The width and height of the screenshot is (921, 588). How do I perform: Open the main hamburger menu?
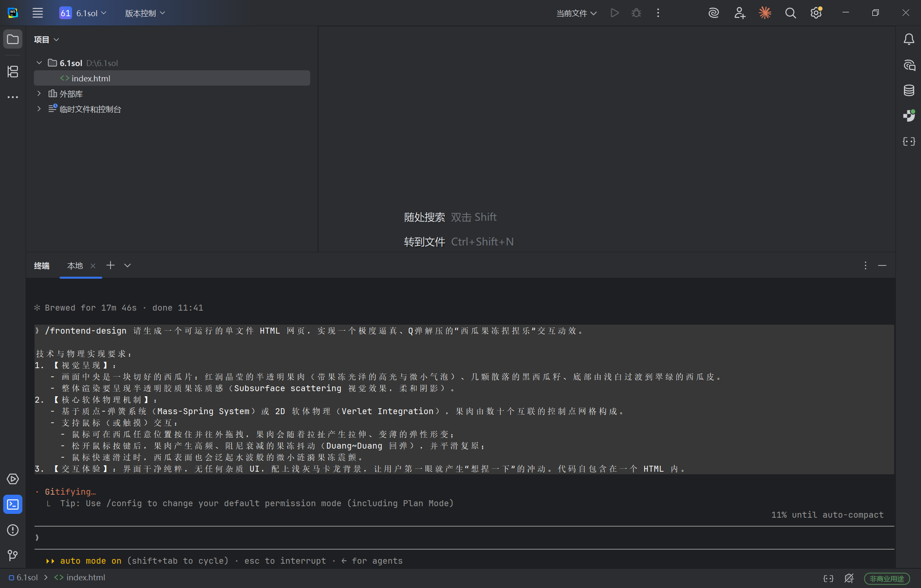[38, 13]
